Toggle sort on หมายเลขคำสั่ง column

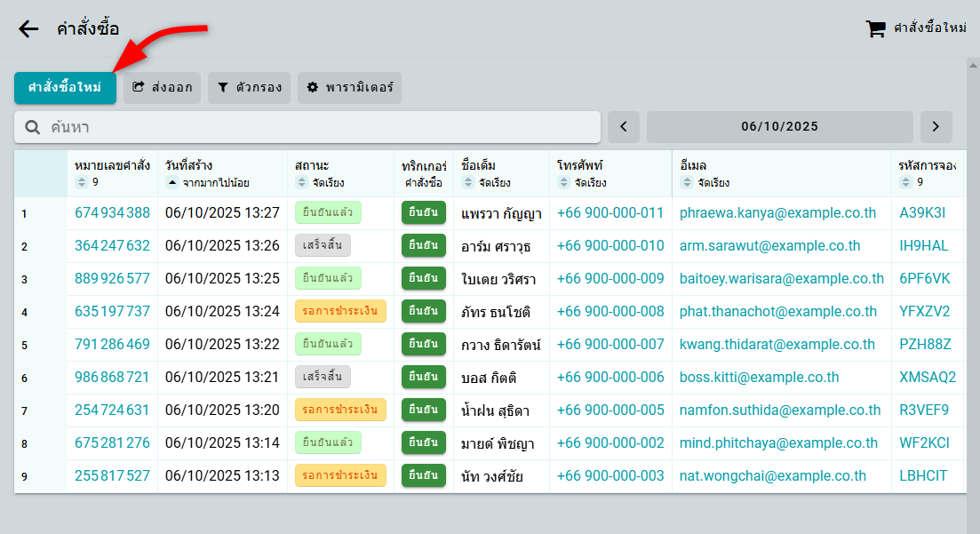click(x=82, y=182)
